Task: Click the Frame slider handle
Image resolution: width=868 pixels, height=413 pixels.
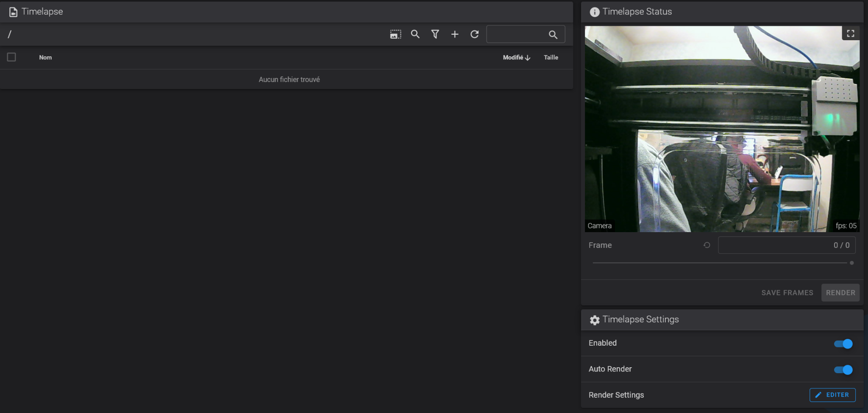Action: click(851, 263)
